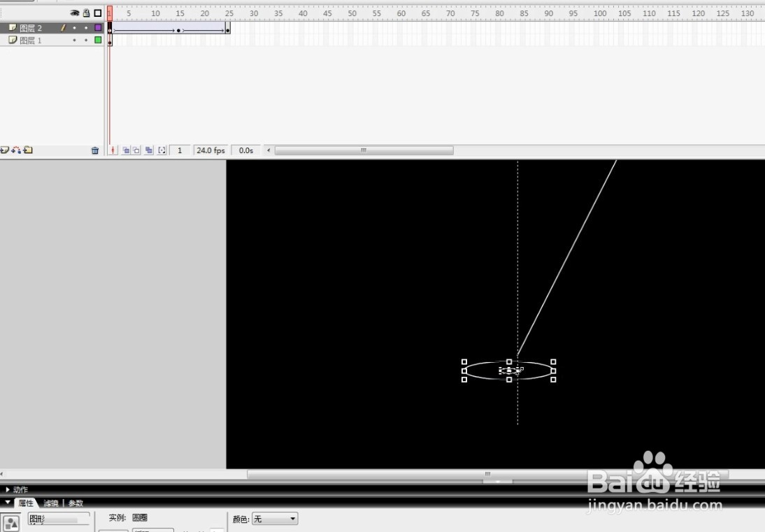This screenshot has width=765, height=532.
Task: Click the 实例 圆圈 instance label
Action: 128,518
